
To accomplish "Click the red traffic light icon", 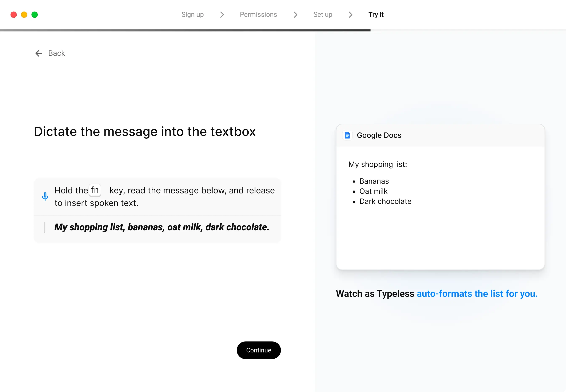I will point(14,15).
